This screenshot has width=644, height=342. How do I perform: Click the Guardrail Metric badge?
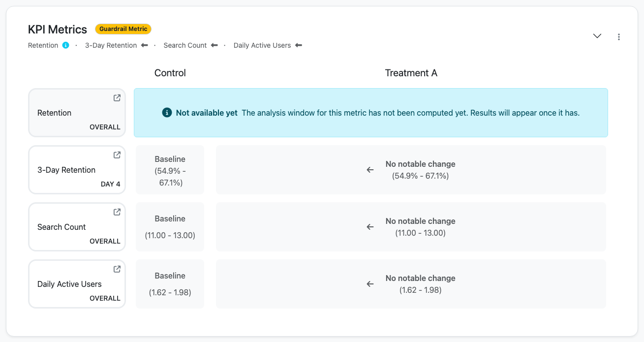pos(123,29)
